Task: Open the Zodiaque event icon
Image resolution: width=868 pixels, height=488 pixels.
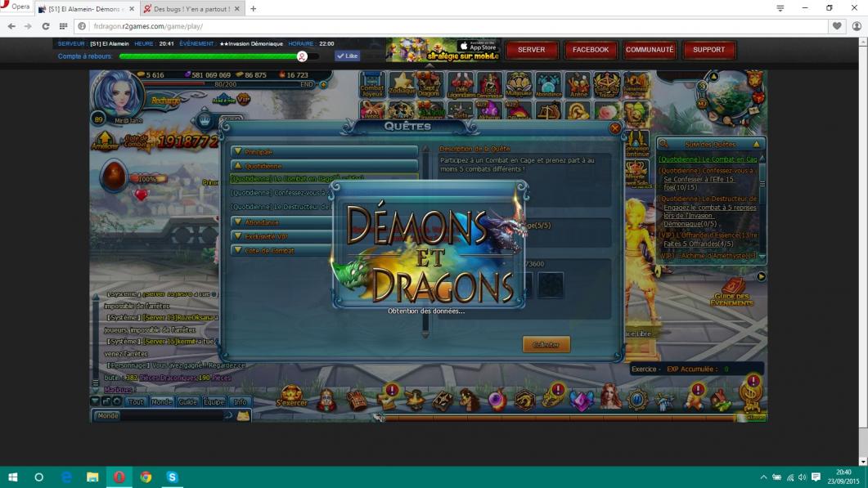Action: tap(401, 85)
